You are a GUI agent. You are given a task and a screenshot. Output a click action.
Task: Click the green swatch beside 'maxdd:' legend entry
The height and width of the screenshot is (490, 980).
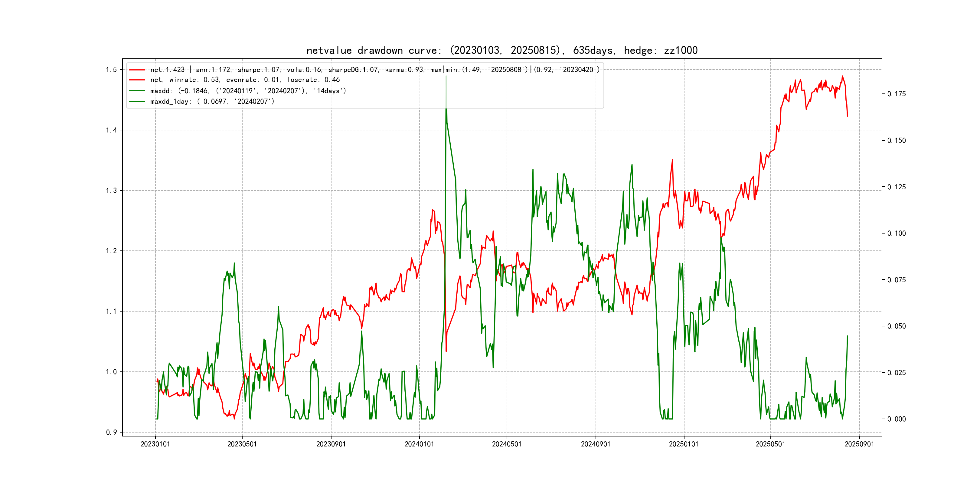point(137,91)
